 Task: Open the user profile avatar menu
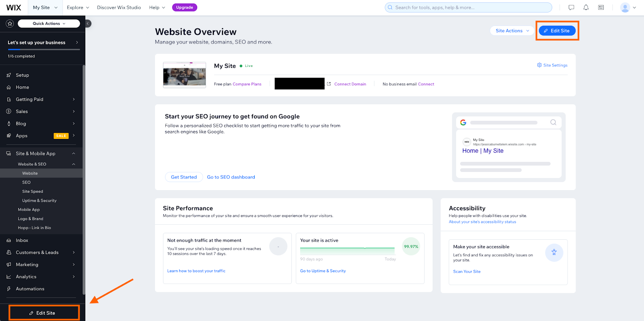click(628, 8)
